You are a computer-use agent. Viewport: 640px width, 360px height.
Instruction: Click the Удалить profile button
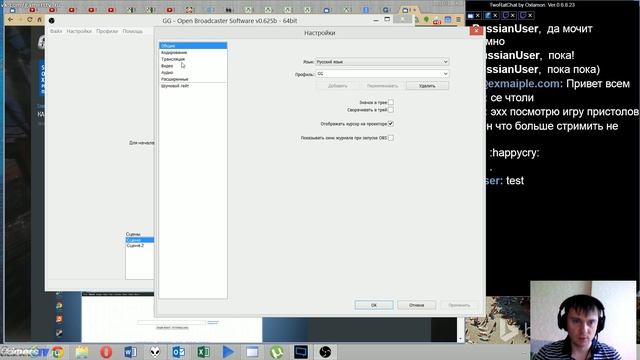(x=427, y=86)
